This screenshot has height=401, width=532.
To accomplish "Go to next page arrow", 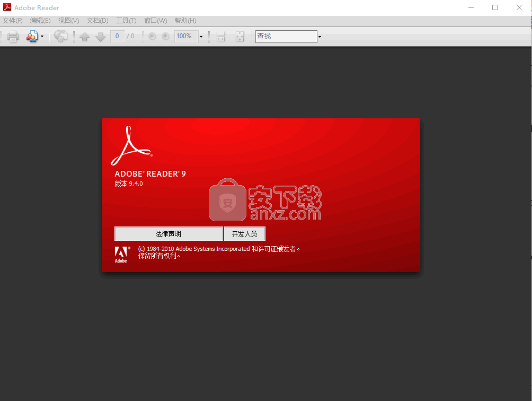I will click(101, 36).
